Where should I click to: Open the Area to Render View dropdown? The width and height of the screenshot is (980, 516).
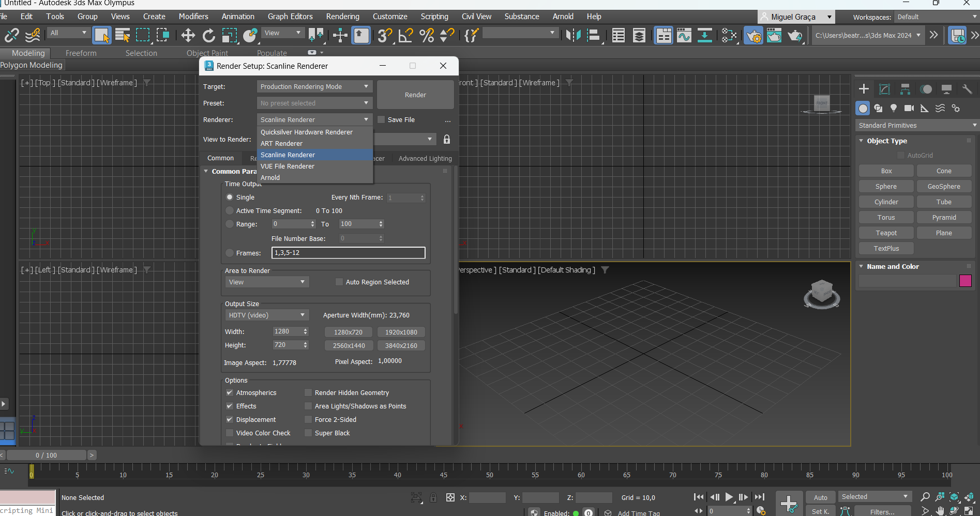267,282
